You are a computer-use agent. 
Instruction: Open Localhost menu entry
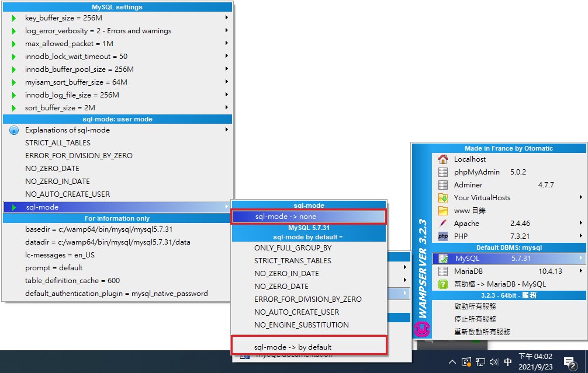pos(509,159)
